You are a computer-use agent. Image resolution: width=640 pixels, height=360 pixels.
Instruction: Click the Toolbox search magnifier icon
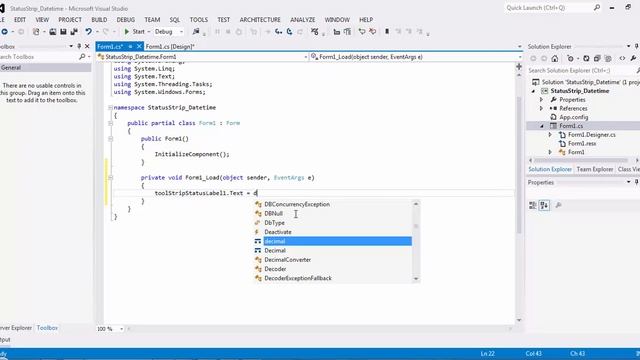tap(82, 57)
